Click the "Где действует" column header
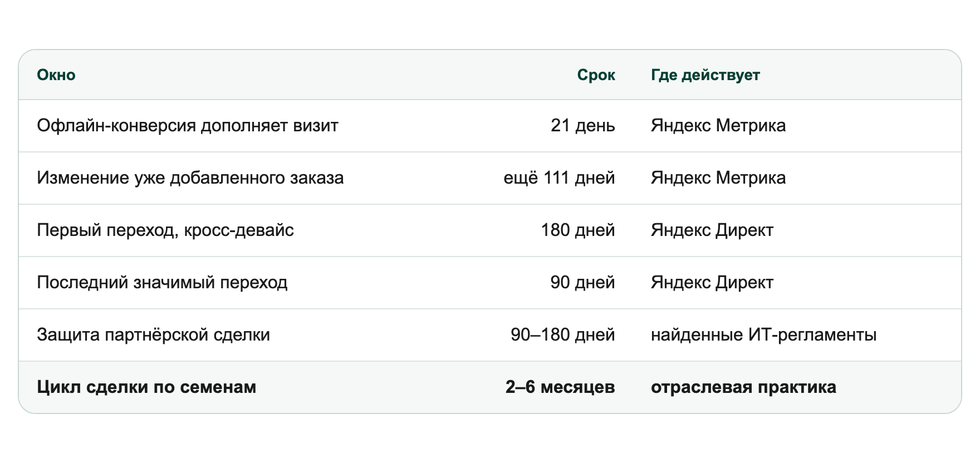Image resolution: width=980 pixels, height=463 pixels. 705,75
